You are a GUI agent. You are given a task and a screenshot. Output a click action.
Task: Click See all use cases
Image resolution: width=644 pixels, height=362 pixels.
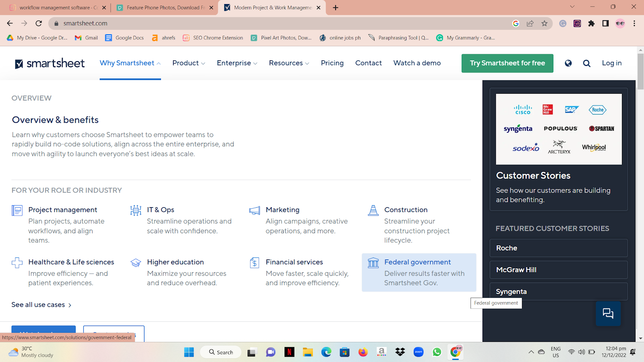point(41,305)
